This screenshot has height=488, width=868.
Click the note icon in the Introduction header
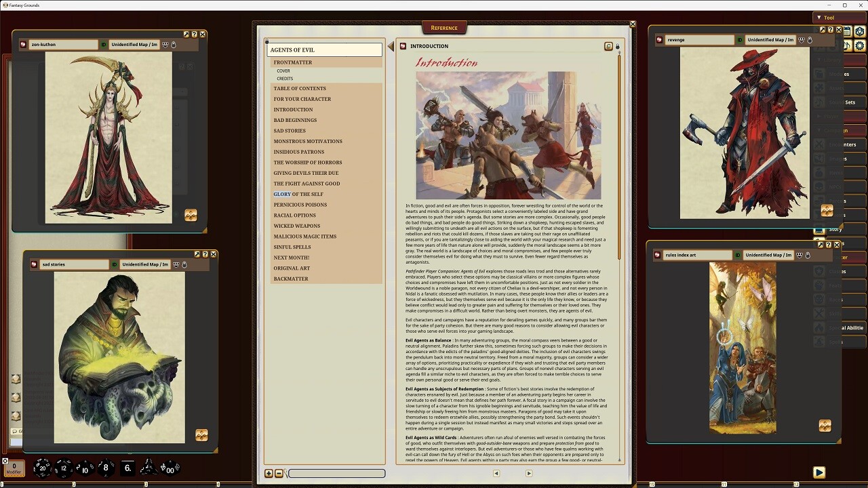(608, 45)
